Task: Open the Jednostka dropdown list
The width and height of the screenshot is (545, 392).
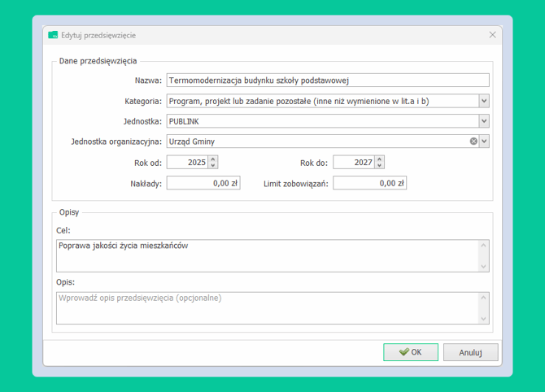Action: (x=484, y=121)
